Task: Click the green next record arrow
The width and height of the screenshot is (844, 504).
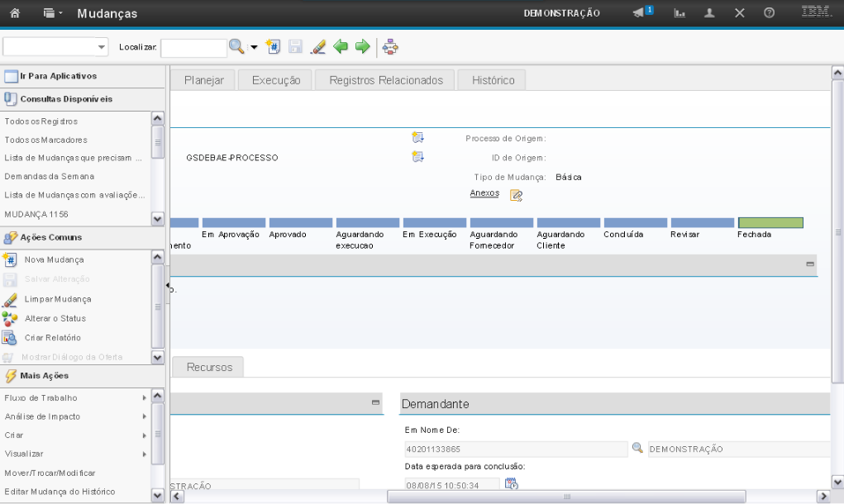Action: pyautogui.click(x=362, y=47)
